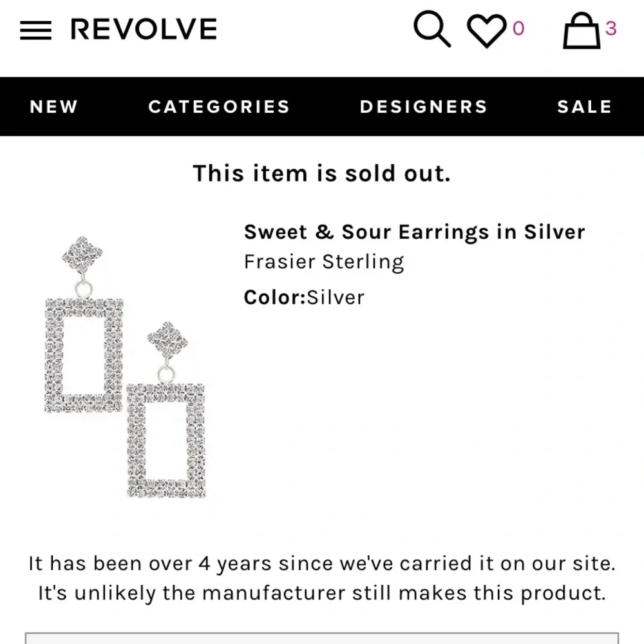Click the REVOLVE logo
The height and width of the screenshot is (644, 644).
coord(144,28)
